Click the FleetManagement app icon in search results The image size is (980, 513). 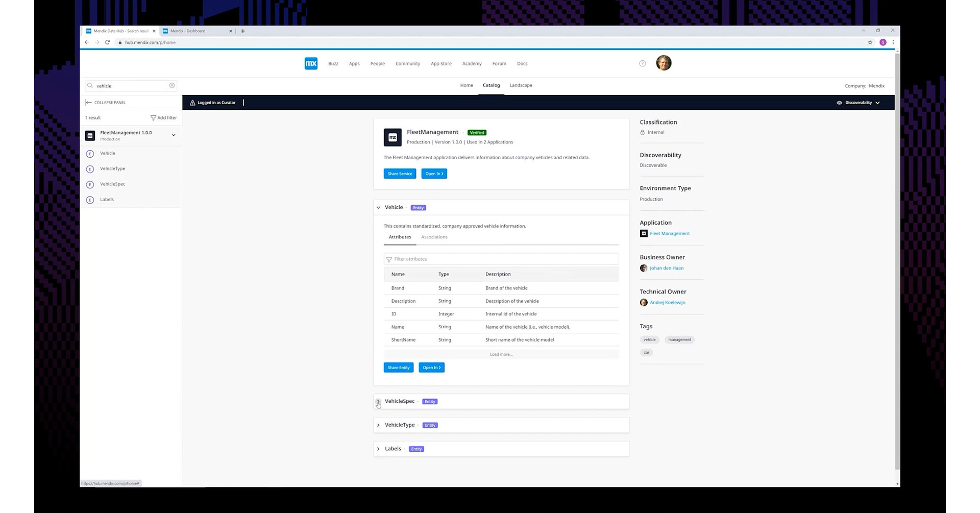point(90,135)
